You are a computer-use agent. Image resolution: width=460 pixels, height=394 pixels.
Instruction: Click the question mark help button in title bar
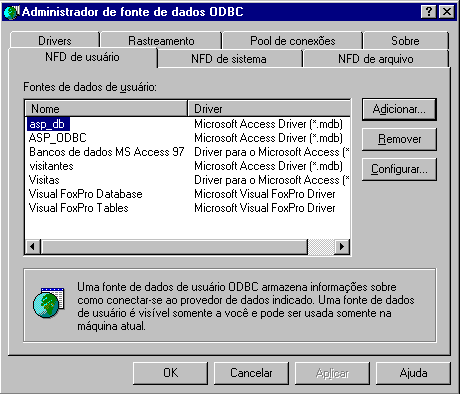click(x=429, y=12)
